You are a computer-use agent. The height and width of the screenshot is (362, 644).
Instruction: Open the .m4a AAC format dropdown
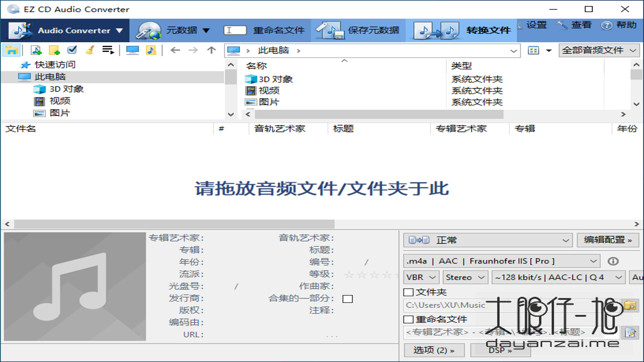[x=502, y=261]
